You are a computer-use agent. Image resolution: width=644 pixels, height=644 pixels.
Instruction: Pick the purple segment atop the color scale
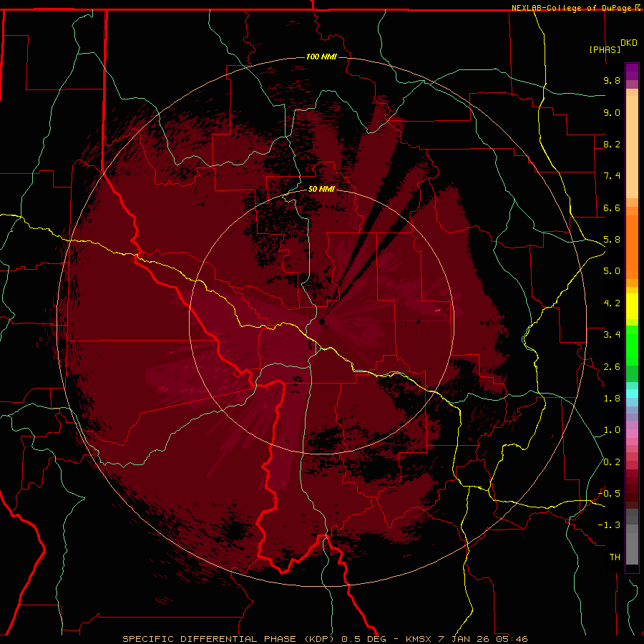632,72
